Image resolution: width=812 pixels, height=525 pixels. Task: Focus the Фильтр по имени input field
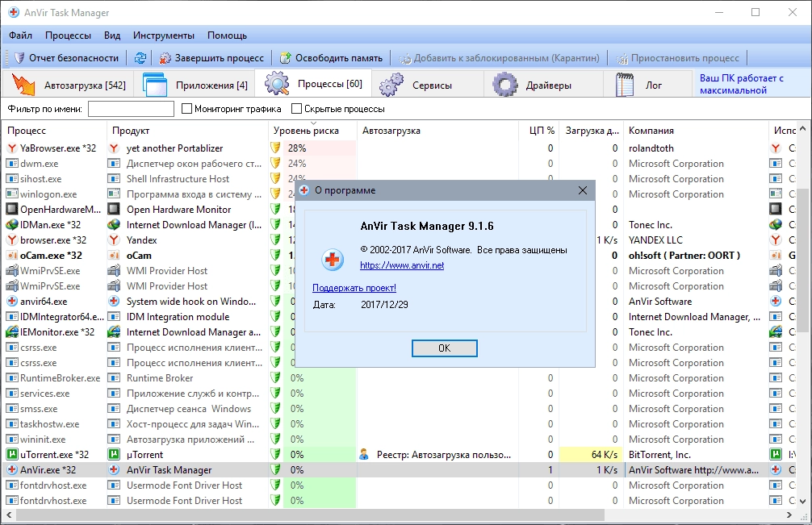click(131, 109)
